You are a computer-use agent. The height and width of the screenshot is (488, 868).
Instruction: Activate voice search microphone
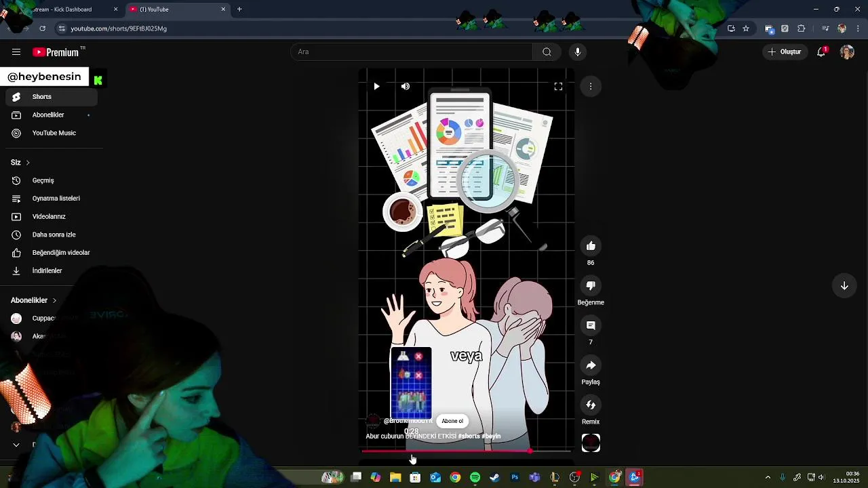(x=578, y=52)
